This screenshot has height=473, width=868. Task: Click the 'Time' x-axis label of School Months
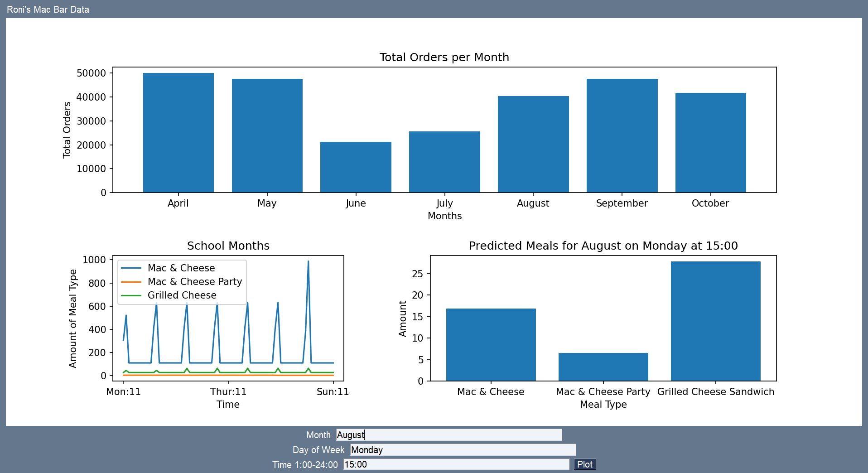[x=228, y=405]
